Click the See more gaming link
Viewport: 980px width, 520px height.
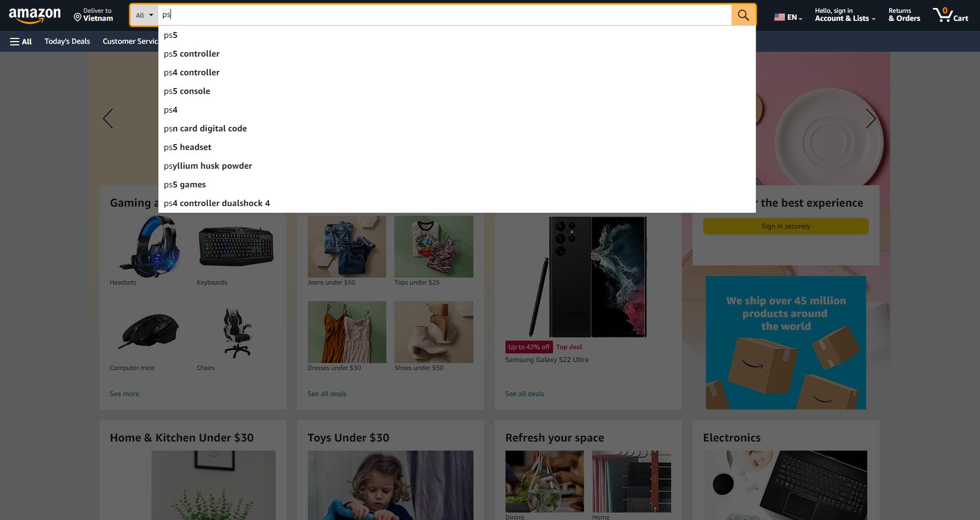pyautogui.click(x=125, y=394)
